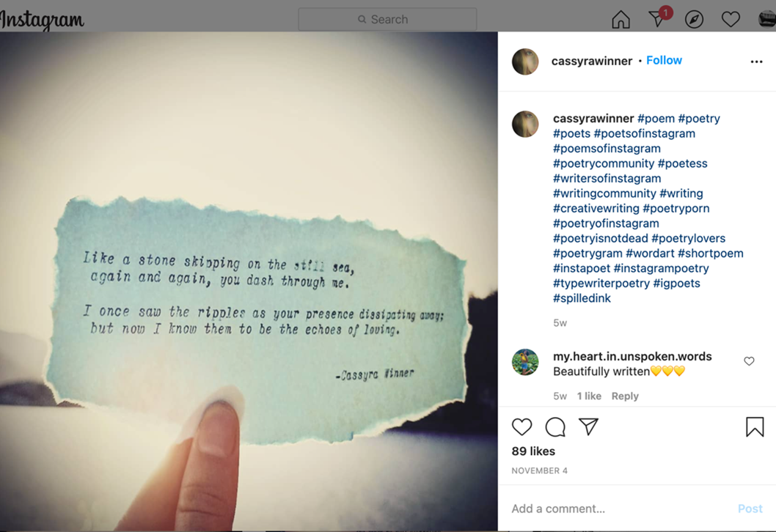This screenshot has height=532, width=776.
Task: Open the #poetrycommunity hashtag
Action: [x=604, y=163]
